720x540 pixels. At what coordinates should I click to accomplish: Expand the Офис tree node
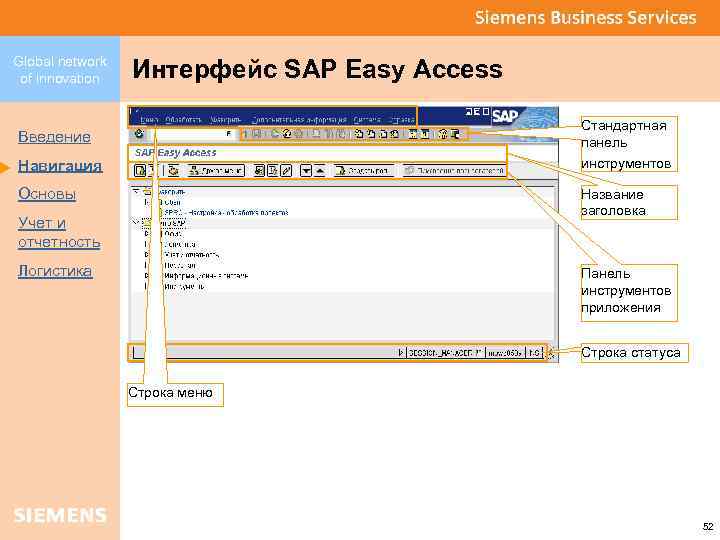click(x=146, y=234)
